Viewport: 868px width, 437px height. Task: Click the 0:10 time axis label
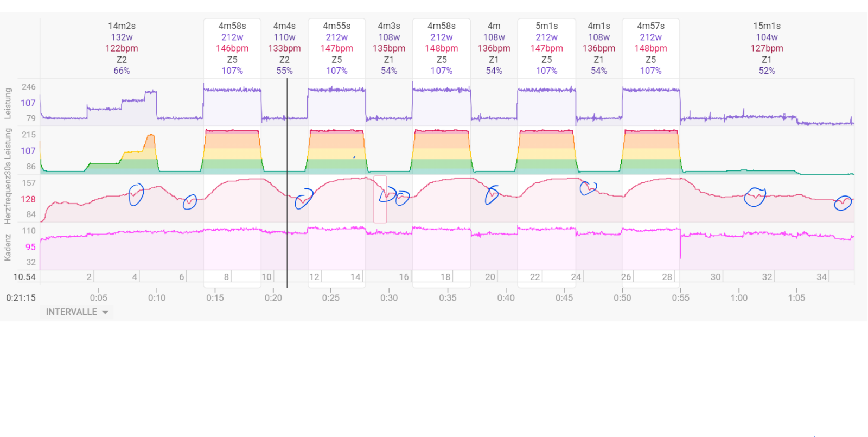[x=157, y=298]
